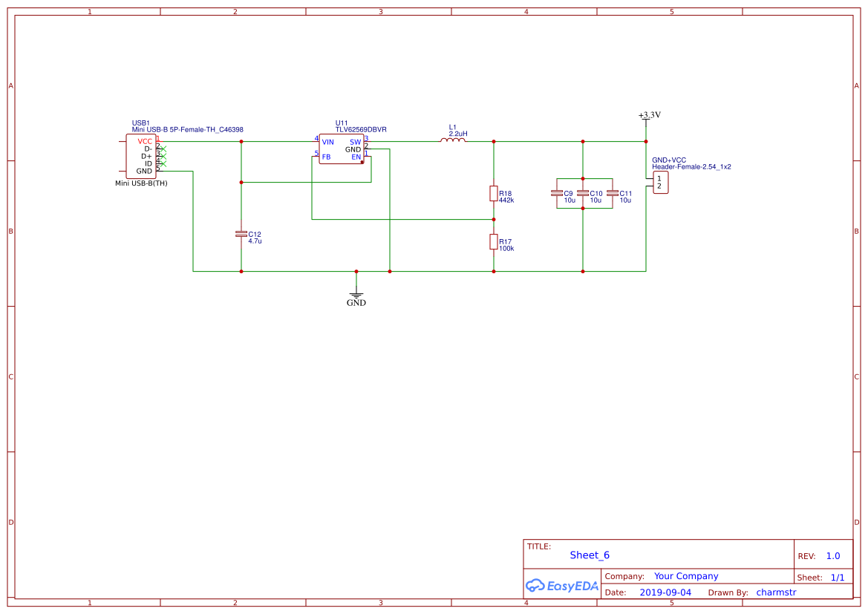Click the C11 10u capacitor

point(612,193)
